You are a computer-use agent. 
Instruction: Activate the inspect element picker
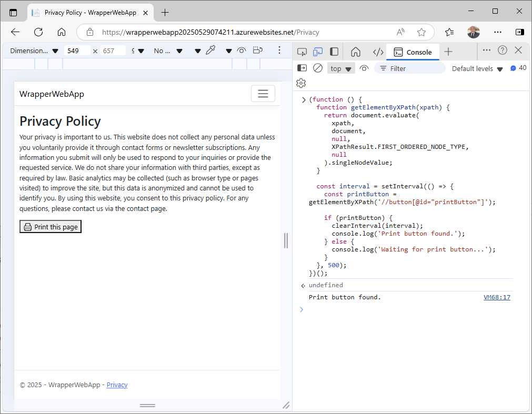(x=302, y=52)
